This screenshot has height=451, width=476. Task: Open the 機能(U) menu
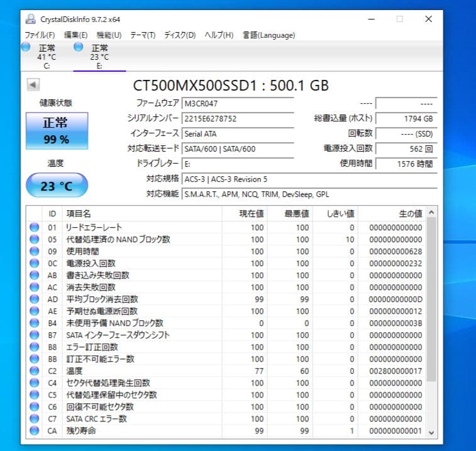click(x=109, y=35)
